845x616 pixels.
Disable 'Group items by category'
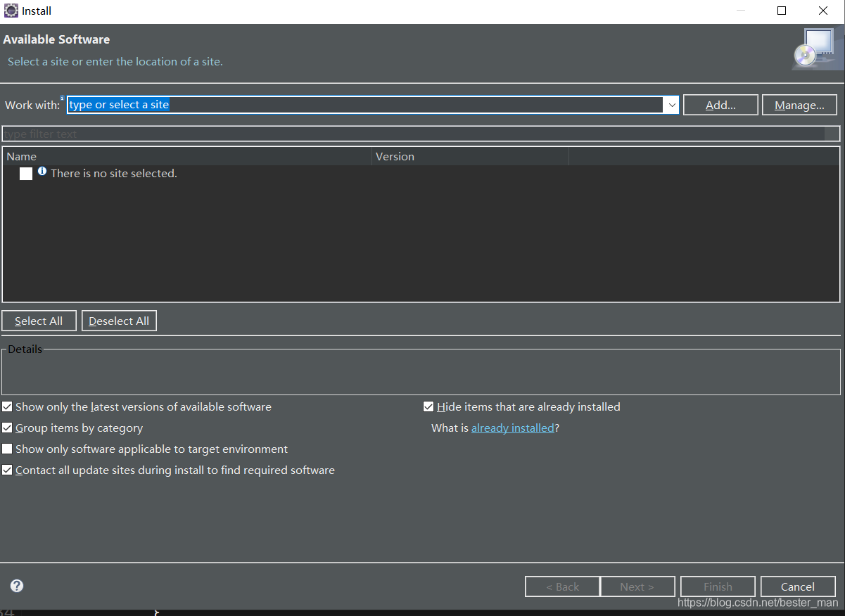pos(7,428)
